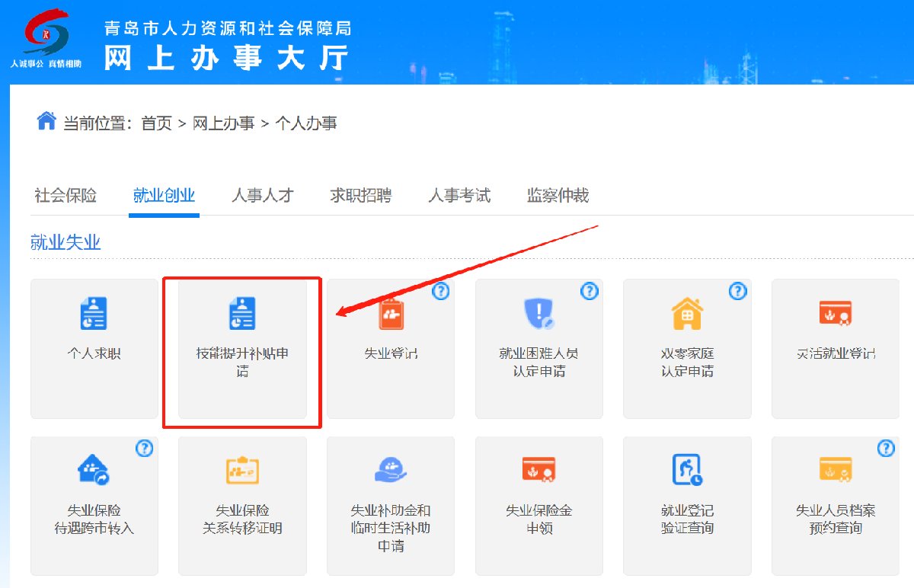Click the 失业保险金申领 icon

(x=539, y=470)
